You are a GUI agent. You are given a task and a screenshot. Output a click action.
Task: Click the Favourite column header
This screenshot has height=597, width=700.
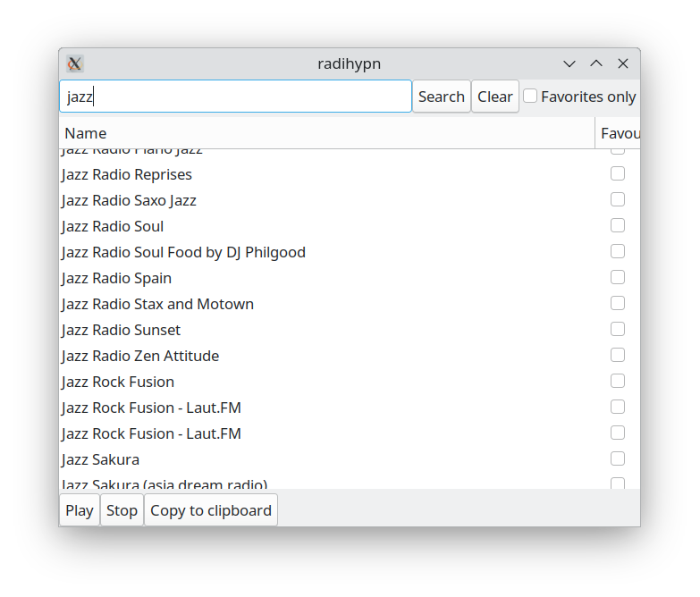tap(619, 133)
